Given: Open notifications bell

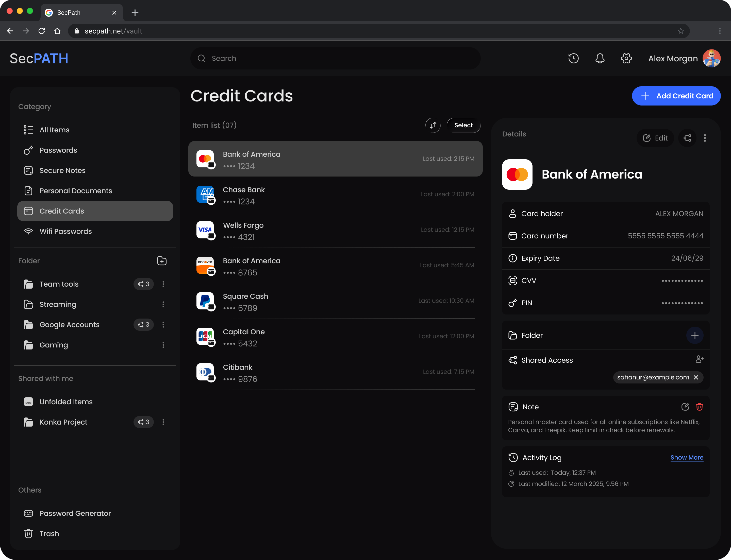Looking at the screenshot, I should pos(600,58).
